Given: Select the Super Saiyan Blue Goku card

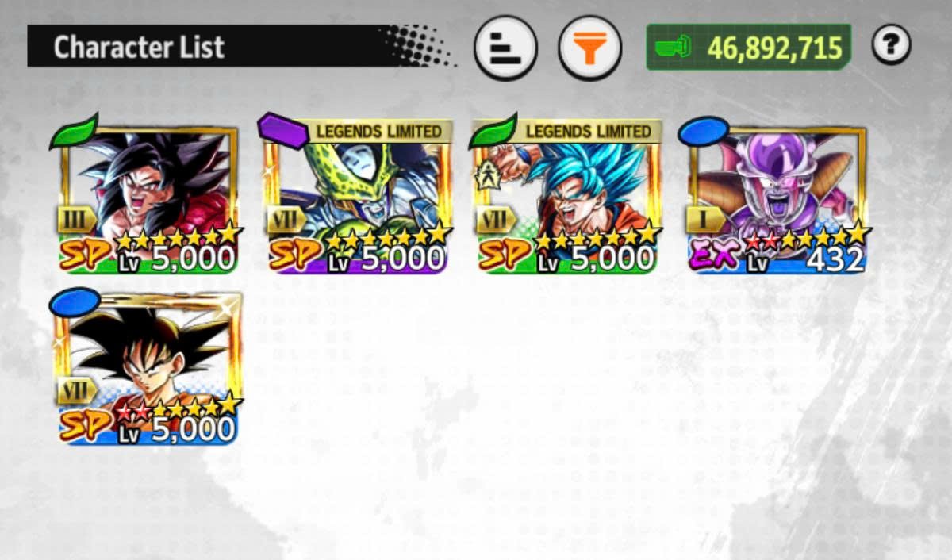Looking at the screenshot, I should coord(566,198).
